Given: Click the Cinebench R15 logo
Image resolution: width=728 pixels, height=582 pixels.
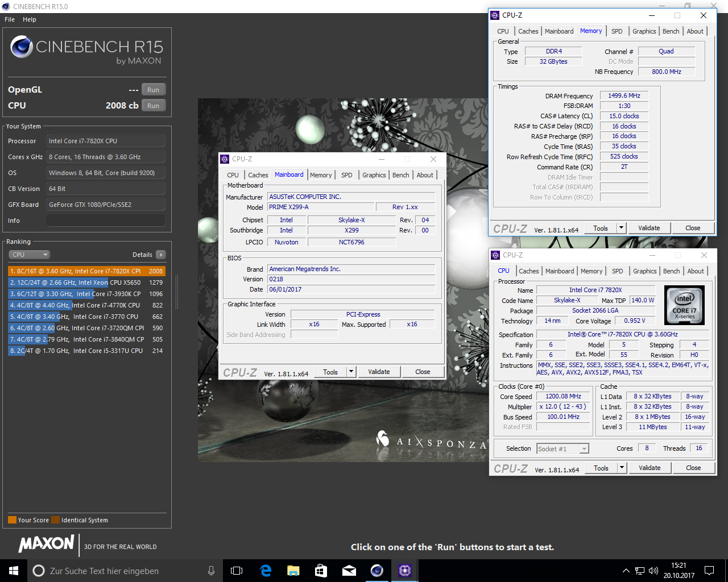Looking at the screenshot, I should pos(86,50).
